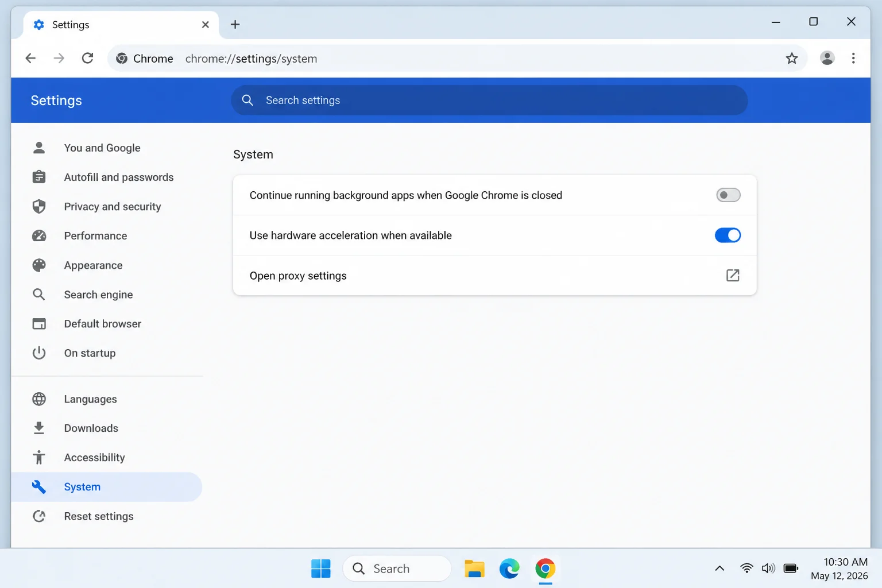Click the external link icon for proxy settings
The image size is (882, 588).
tap(733, 276)
